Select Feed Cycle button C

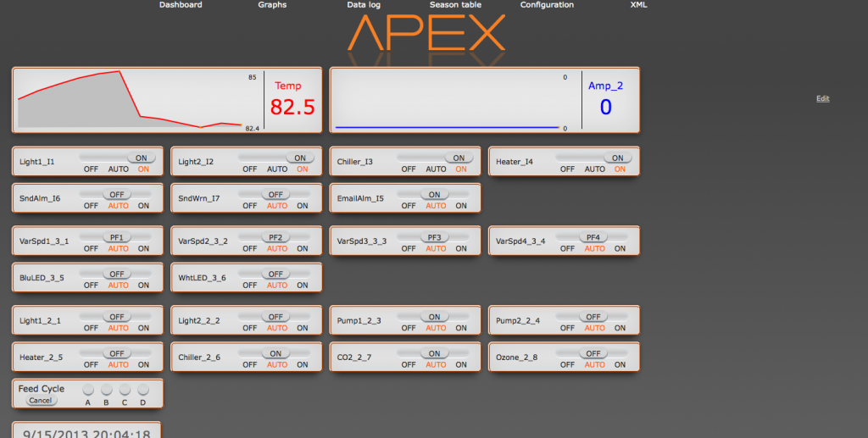(x=125, y=390)
